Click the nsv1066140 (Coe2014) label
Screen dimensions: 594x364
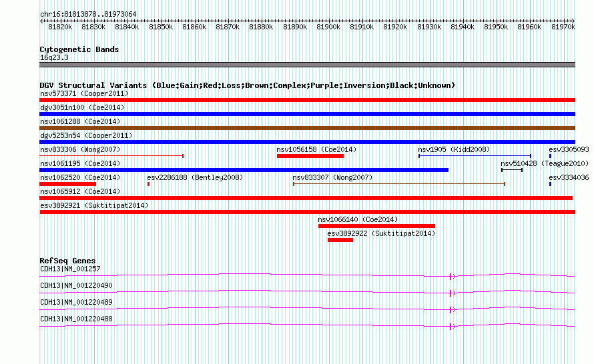(358, 219)
